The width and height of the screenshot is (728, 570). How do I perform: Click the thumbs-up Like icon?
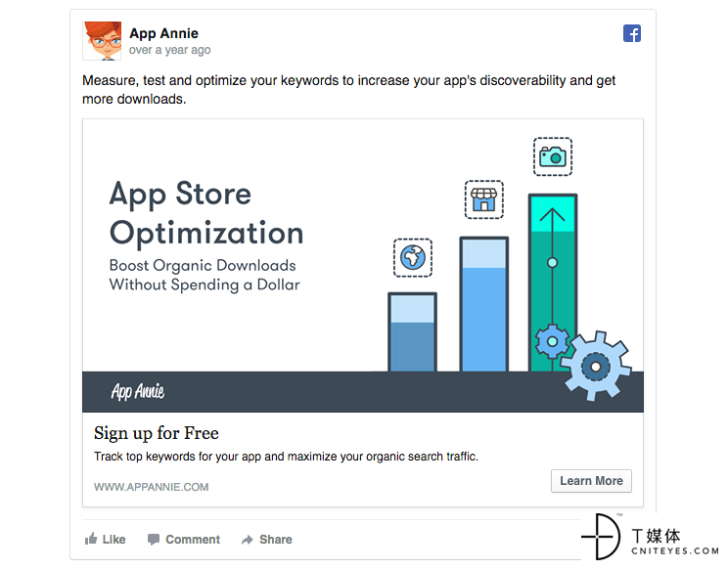(x=91, y=539)
